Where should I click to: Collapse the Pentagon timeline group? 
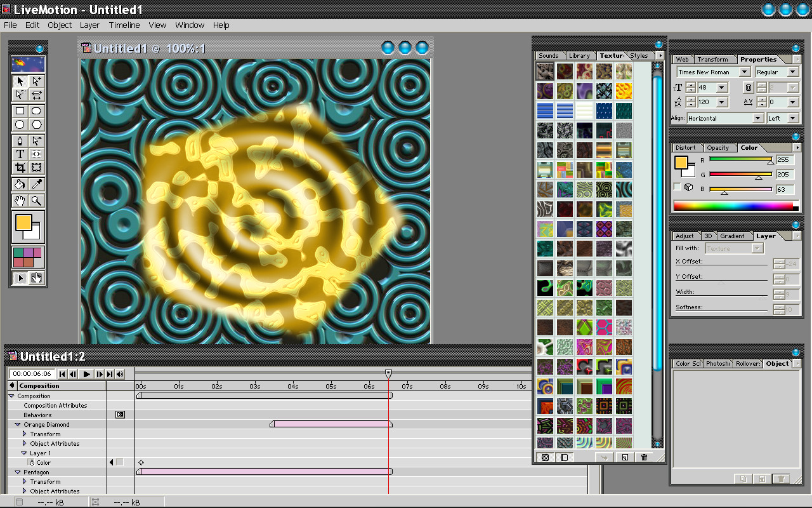[x=18, y=472]
